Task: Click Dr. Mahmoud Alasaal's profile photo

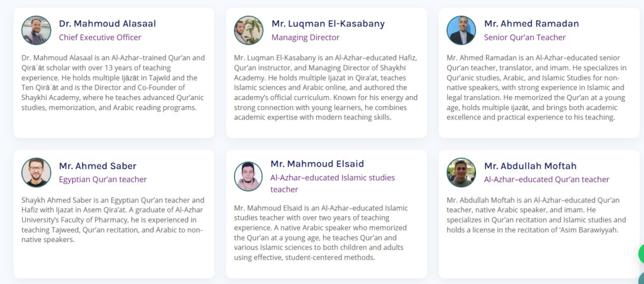Action: [x=36, y=30]
